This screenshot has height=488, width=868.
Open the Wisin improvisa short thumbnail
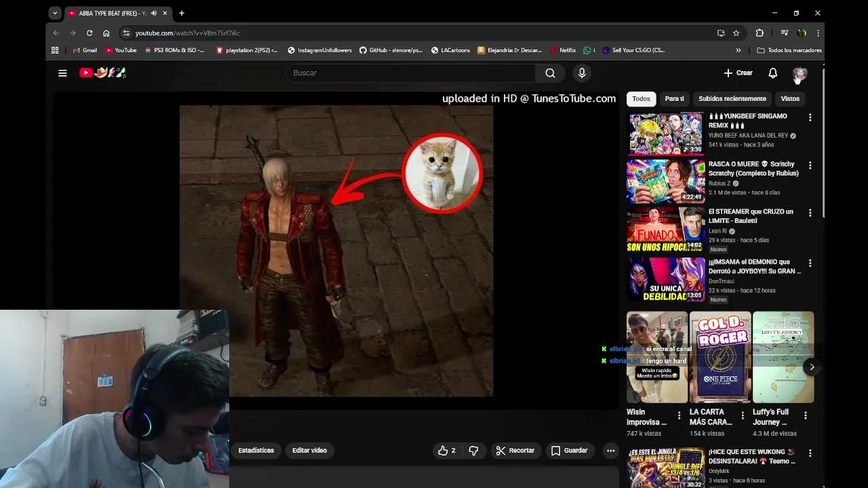657,357
